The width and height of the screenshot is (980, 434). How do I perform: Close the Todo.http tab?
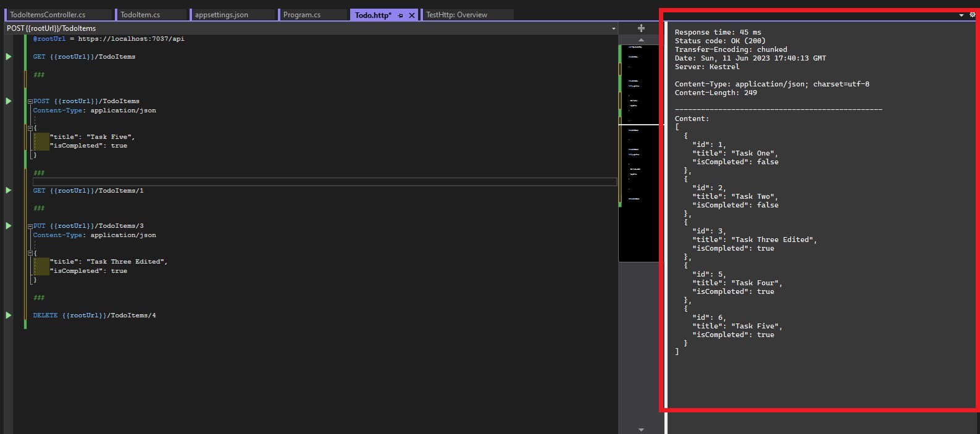coord(412,15)
